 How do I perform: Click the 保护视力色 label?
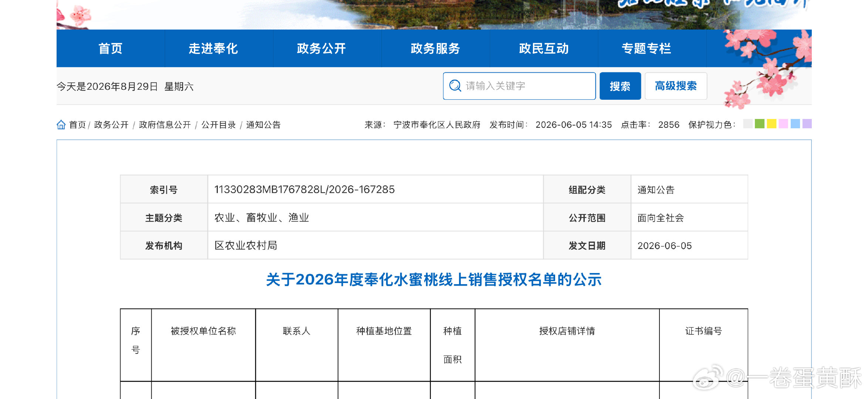712,125
